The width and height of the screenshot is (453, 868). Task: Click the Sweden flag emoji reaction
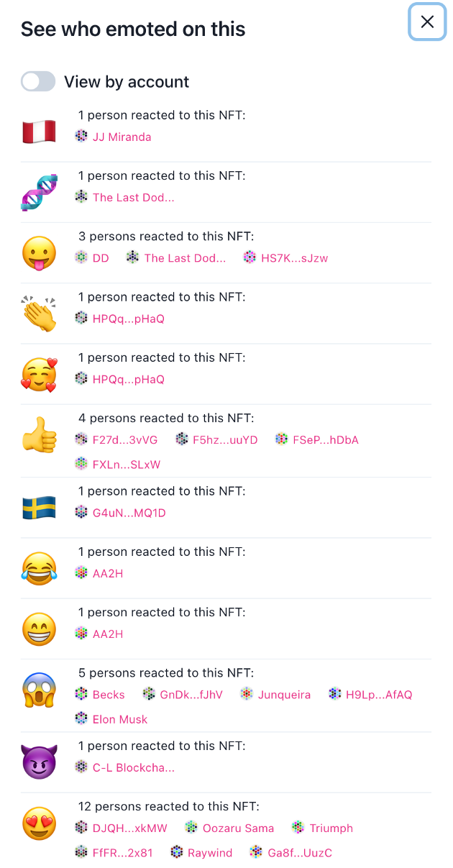pos(39,507)
